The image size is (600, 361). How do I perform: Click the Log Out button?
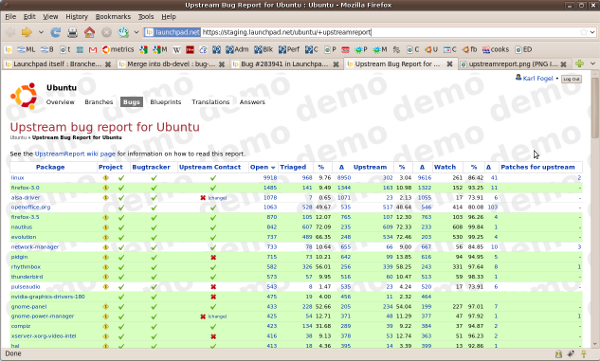571,79
